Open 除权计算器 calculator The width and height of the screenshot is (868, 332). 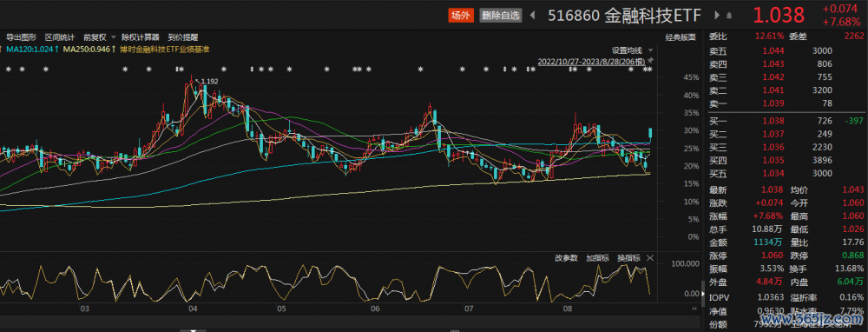point(141,37)
